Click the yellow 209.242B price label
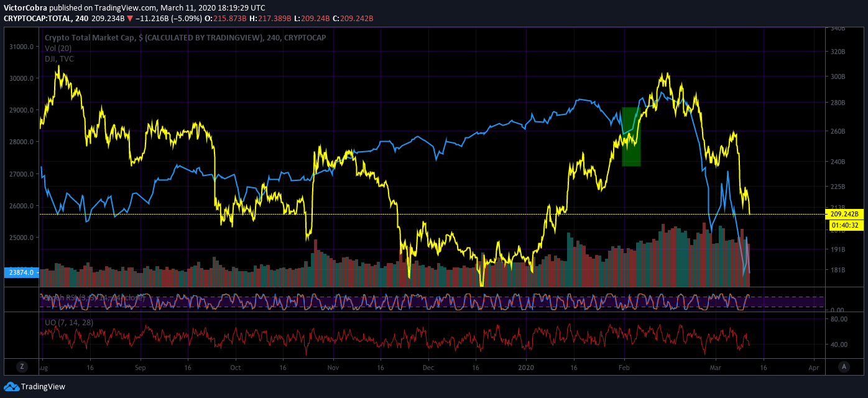 pos(844,215)
